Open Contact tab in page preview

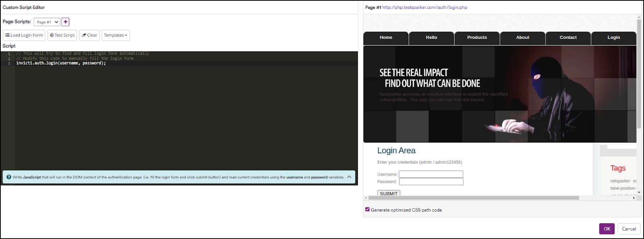coord(568,38)
